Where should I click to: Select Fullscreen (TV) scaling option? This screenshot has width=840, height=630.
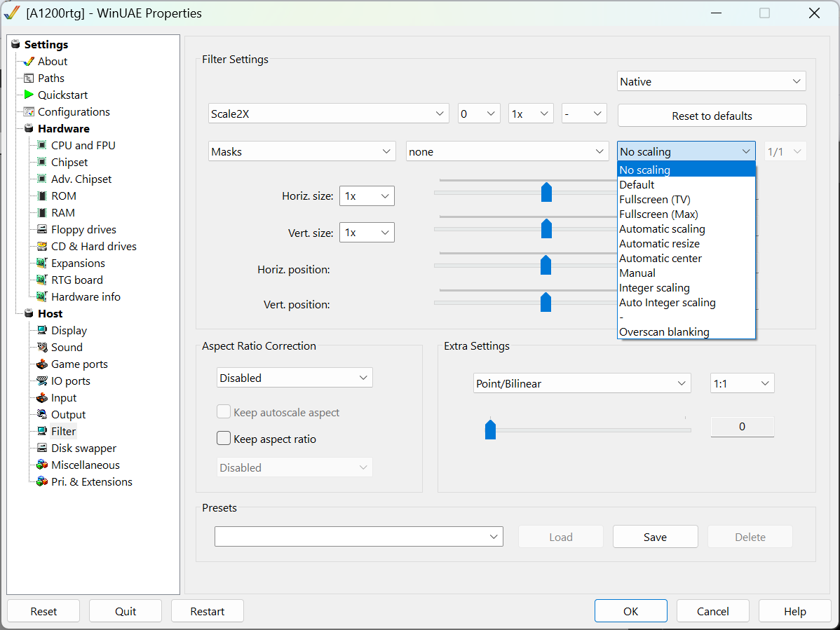coord(654,200)
